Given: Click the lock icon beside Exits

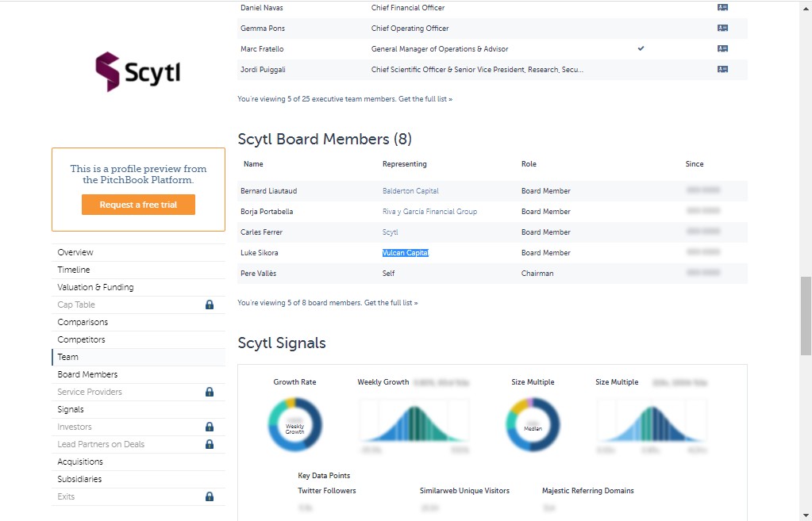Looking at the screenshot, I should [210, 496].
